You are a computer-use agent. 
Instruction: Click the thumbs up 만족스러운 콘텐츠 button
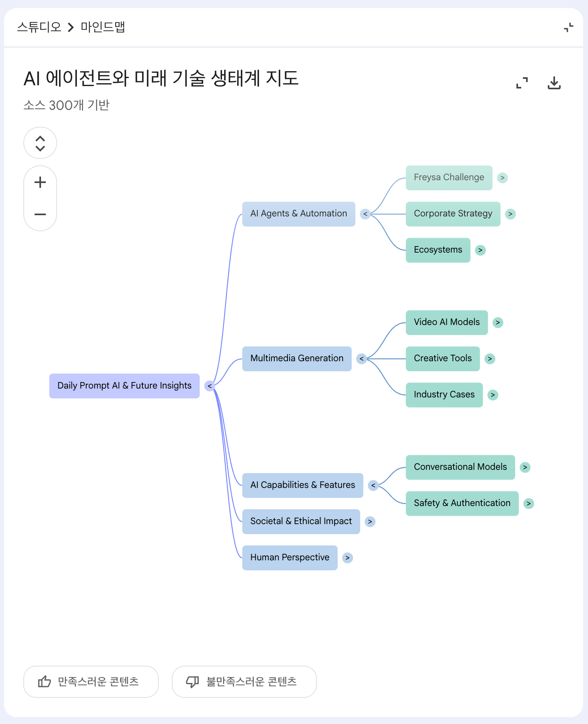91,682
